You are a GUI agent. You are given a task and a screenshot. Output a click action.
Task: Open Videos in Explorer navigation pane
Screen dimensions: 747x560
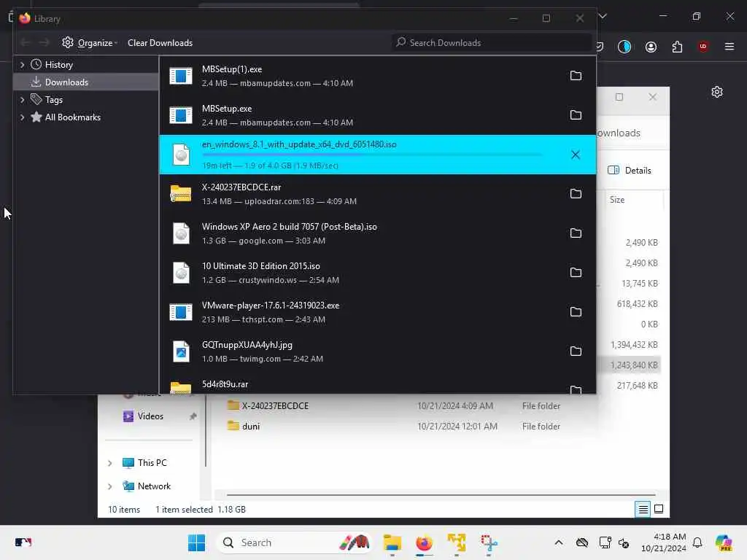pos(150,416)
